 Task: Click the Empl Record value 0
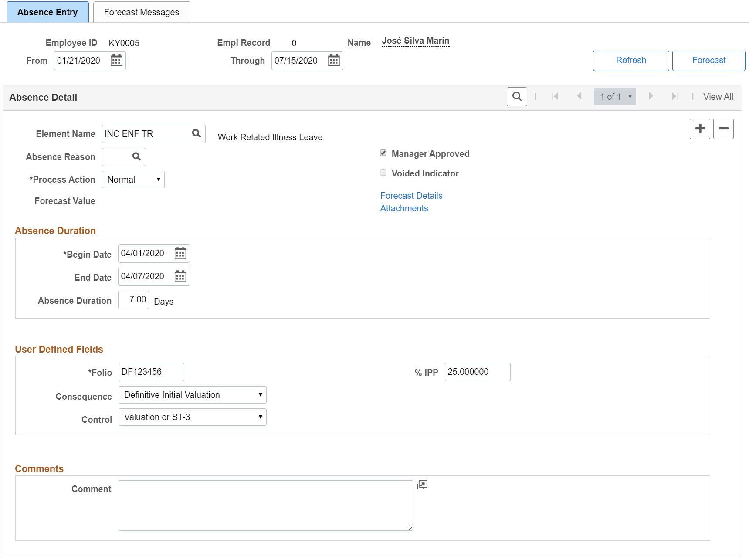pyautogui.click(x=294, y=43)
